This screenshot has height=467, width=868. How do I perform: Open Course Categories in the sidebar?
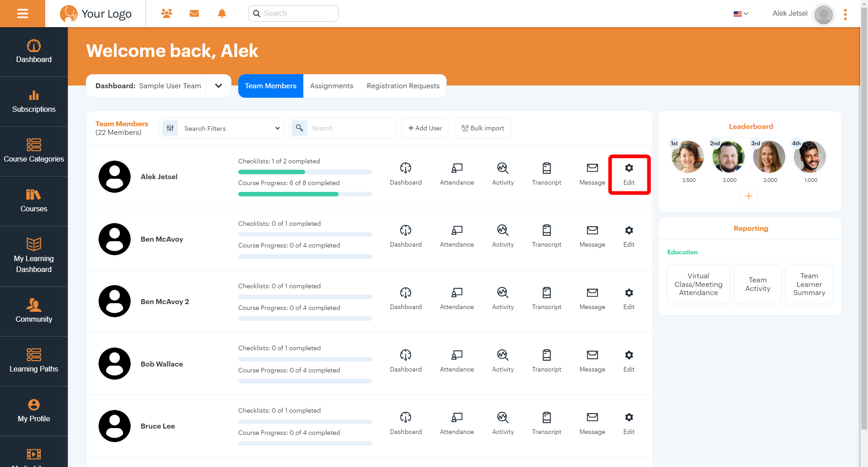click(34, 152)
